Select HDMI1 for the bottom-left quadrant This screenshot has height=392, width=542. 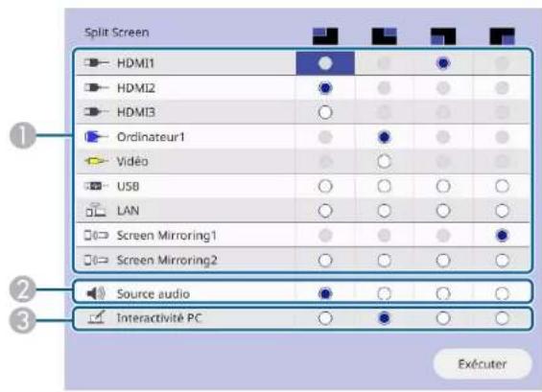(x=443, y=63)
